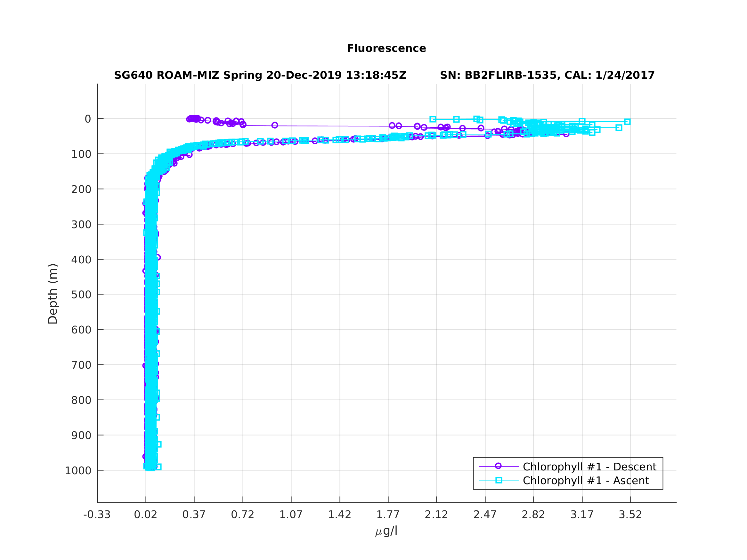The width and height of the screenshot is (747, 560).
Task: Click the x-axis tick label '2.82'
Action: coord(533,515)
